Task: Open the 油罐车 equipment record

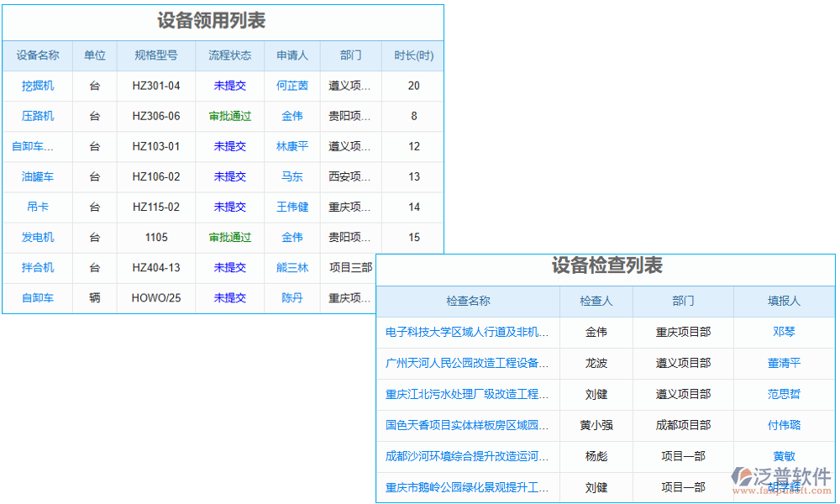Action: pyautogui.click(x=37, y=176)
